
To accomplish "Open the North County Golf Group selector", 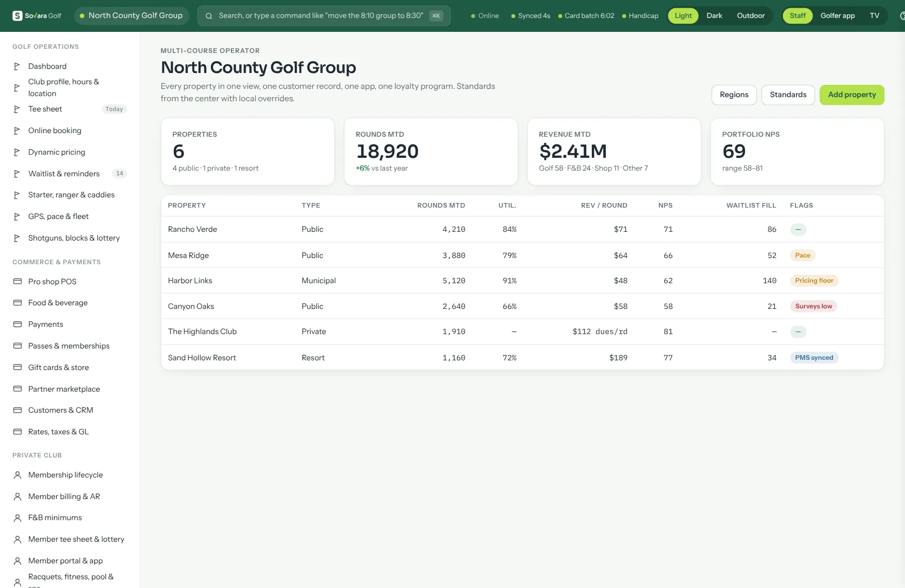I will (132, 16).
